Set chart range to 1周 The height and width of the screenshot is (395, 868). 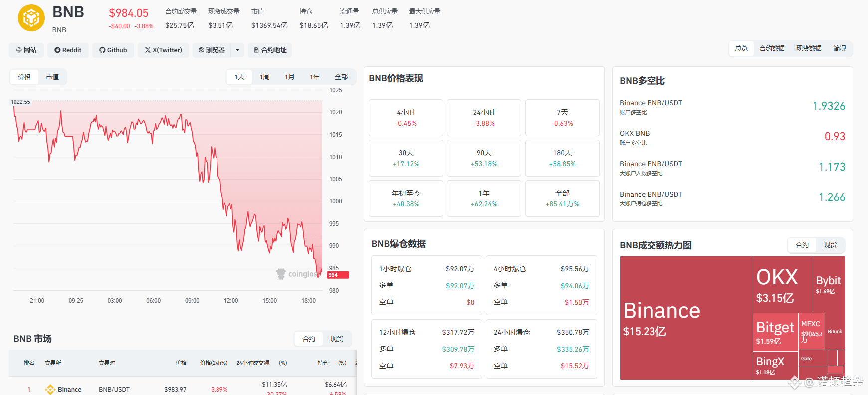pos(265,77)
